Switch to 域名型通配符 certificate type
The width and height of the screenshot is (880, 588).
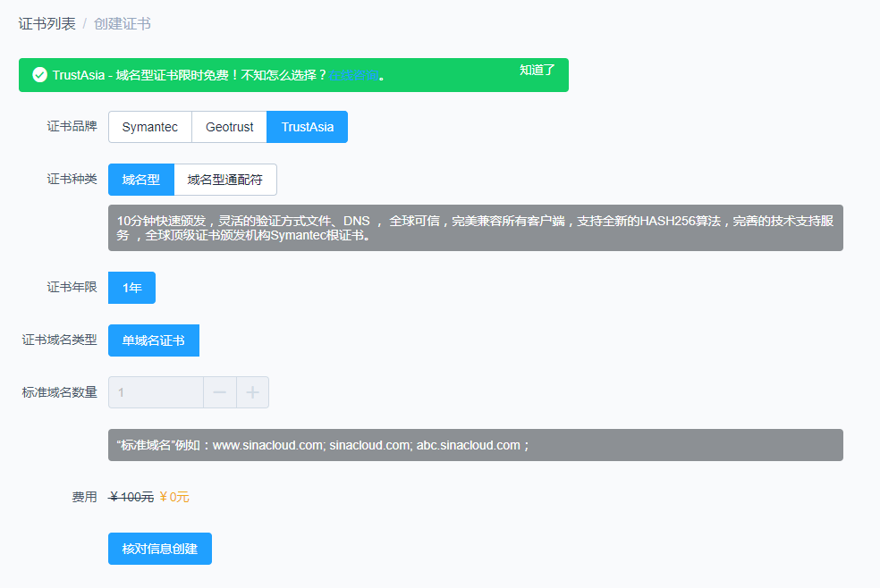pyautogui.click(x=225, y=180)
